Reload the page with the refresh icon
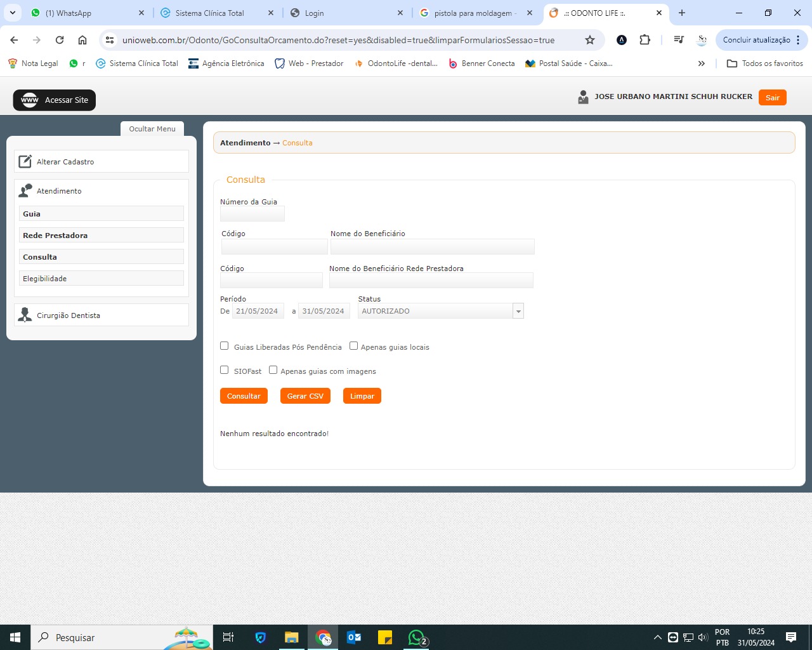The height and width of the screenshot is (650, 812). 60,40
